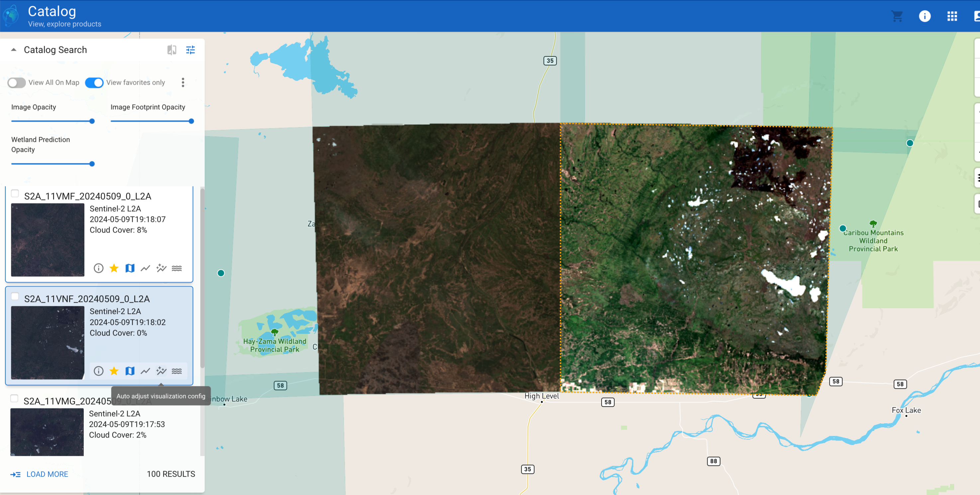This screenshot has width=980, height=495.
Task: Click the Caribou Mountains Wildland park label
Action: 873,241
